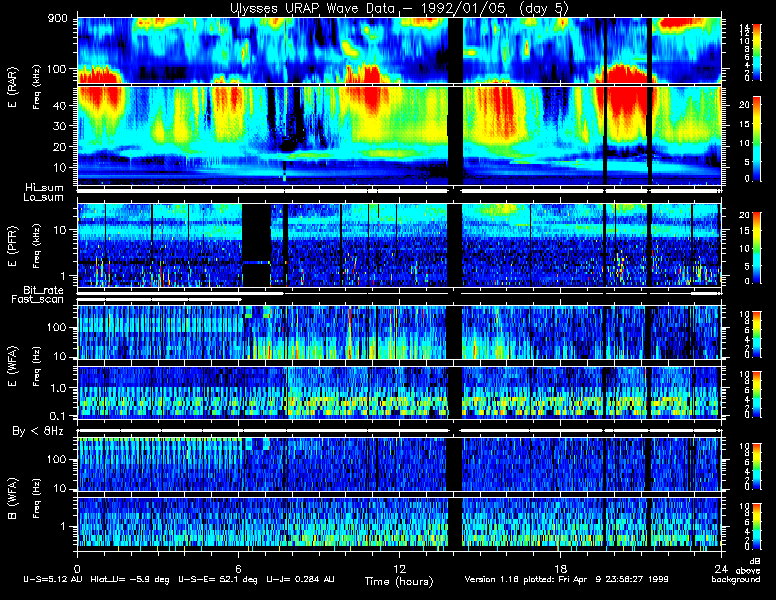
Task: Click the 'Freq (Hz)' label beside E WFA panel
Action: (37, 366)
